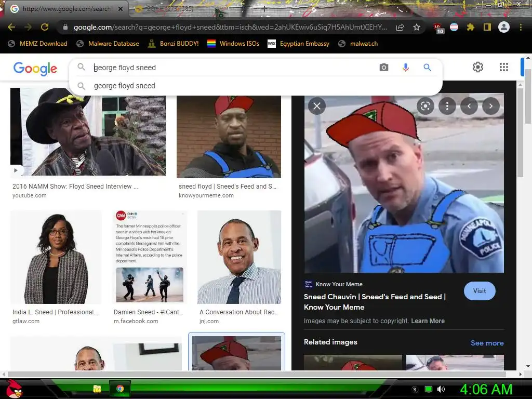The width and height of the screenshot is (532, 399).
Task: Click the striped flag extension icon
Action: click(454, 27)
